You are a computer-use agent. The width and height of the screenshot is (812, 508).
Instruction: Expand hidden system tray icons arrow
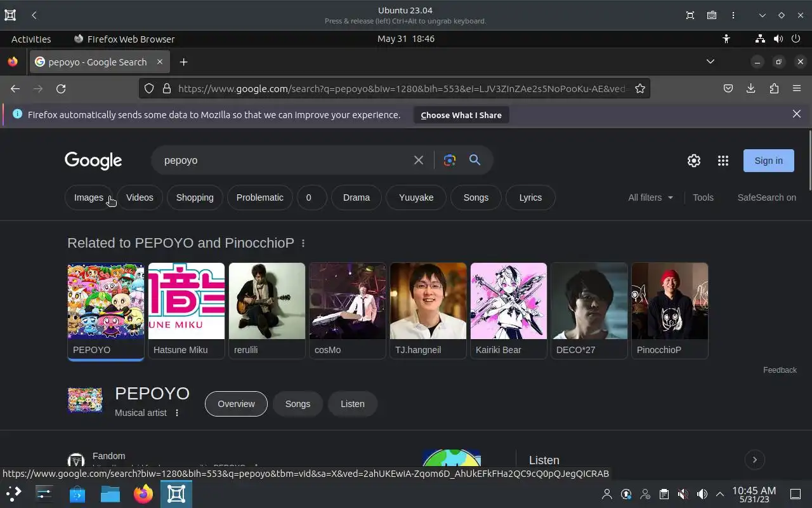pos(720,494)
